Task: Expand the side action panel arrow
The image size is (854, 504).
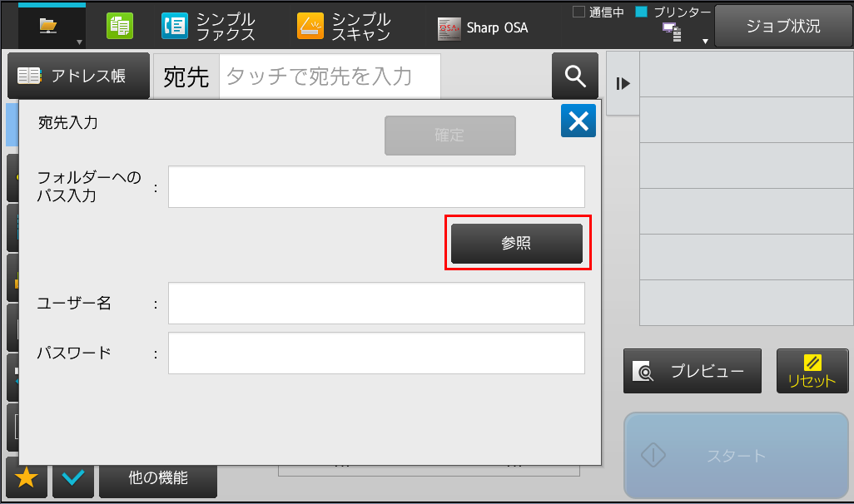Action: coord(623,83)
